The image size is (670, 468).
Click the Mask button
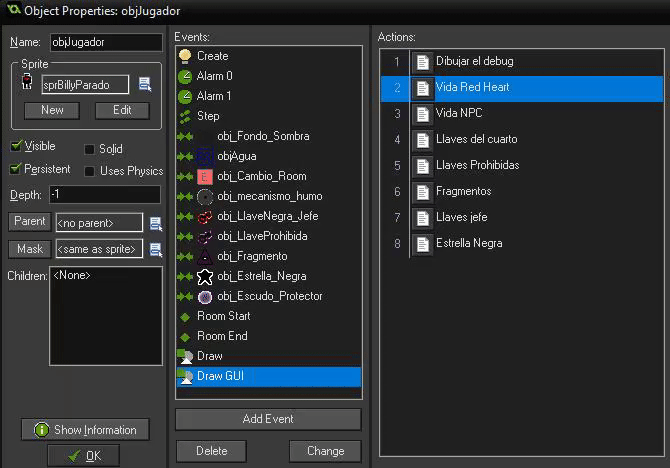(x=29, y=249)
